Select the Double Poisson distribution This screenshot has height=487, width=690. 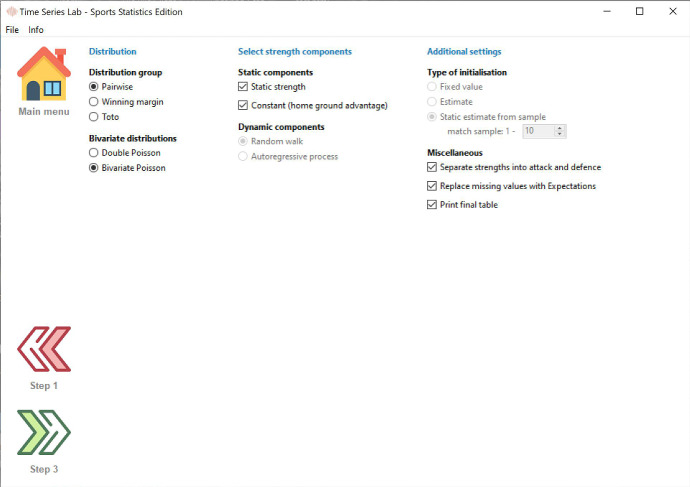(x=95, y=153)
